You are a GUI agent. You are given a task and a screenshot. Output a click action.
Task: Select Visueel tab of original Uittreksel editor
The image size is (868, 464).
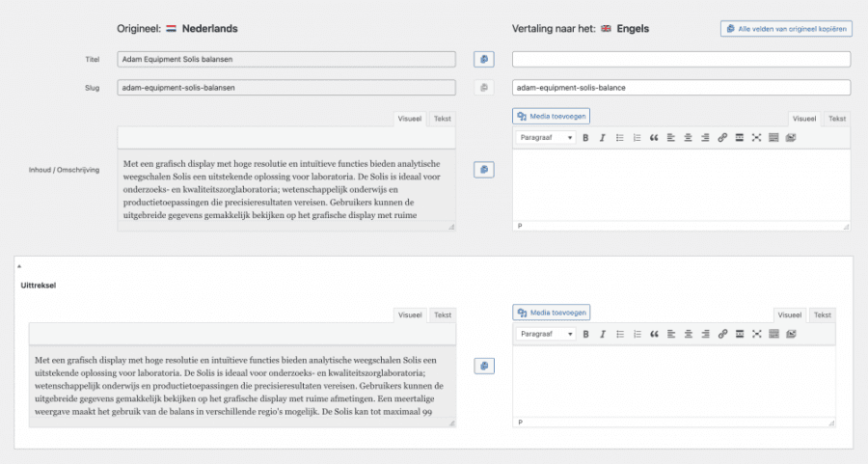click(410, 315)
